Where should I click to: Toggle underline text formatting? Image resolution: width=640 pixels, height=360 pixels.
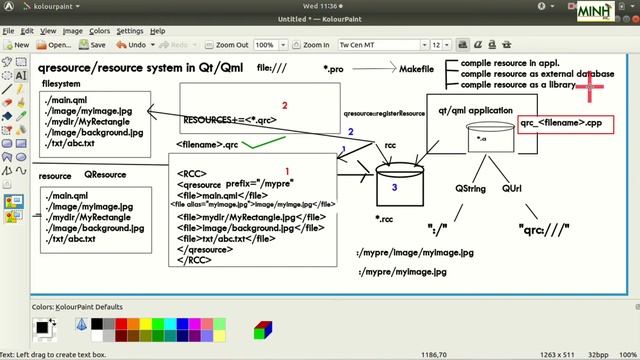(x=492, y=44)
